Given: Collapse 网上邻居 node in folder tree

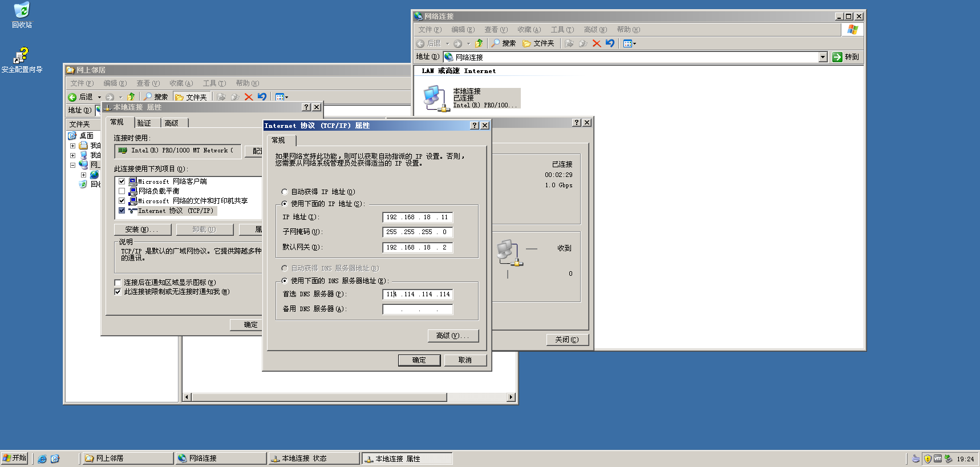Looking at the screenshot, I should pos(72,165).
